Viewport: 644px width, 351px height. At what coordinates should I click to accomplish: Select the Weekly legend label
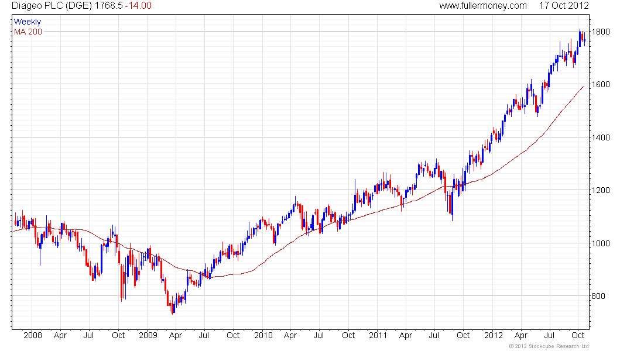27,22
